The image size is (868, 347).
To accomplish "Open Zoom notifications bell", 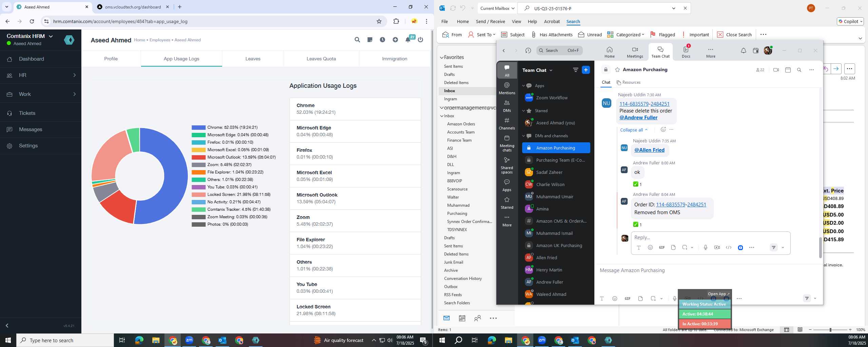I will [743, 50].
